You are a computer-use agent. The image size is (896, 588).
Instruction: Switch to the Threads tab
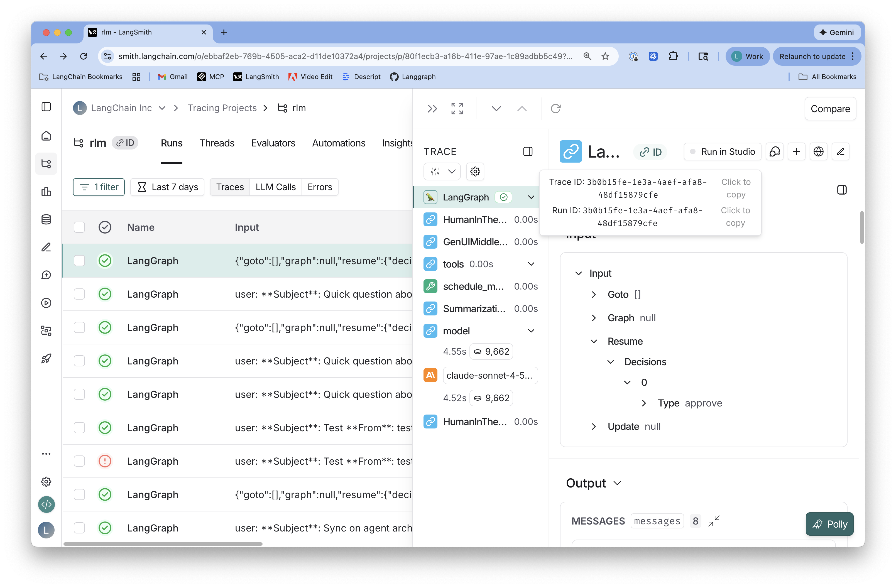217,143
